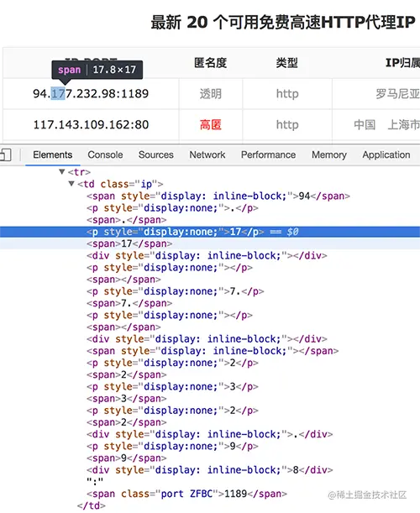Switch to the Memory tab
Image resolution: width=420 pixels, height=513 pixels.
[x=328, y=154]
